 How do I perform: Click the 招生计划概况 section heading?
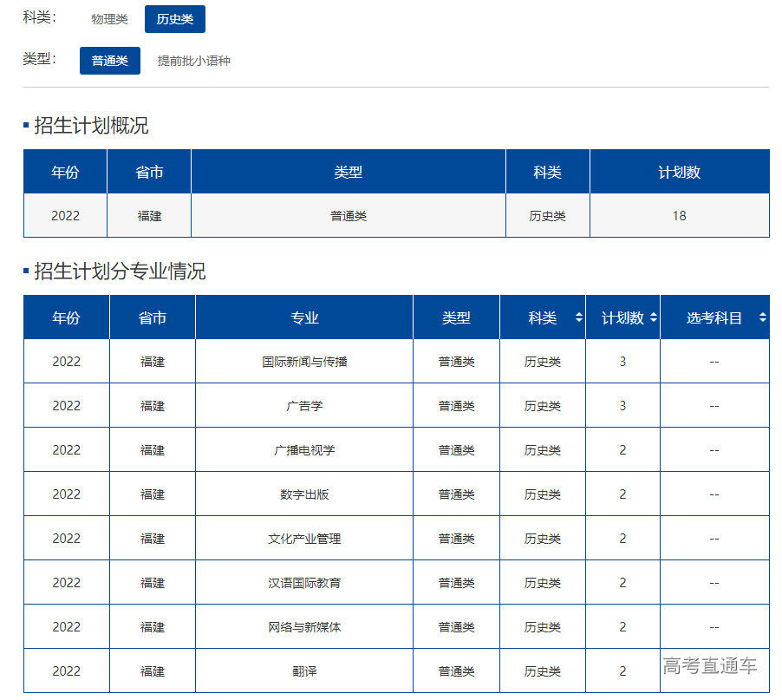pos(91,126)
